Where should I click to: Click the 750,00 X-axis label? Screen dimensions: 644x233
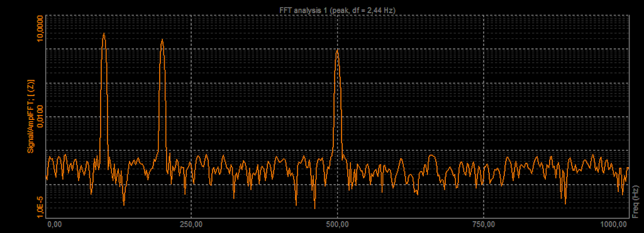coord(484,224)
